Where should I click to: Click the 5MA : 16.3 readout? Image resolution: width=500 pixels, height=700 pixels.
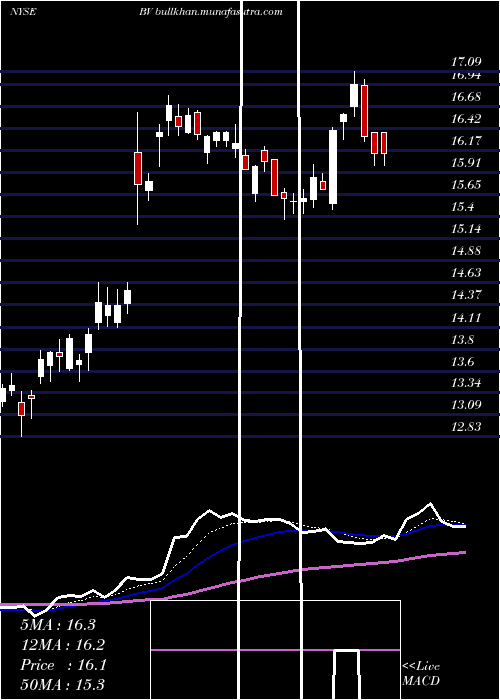pos(58,625)
